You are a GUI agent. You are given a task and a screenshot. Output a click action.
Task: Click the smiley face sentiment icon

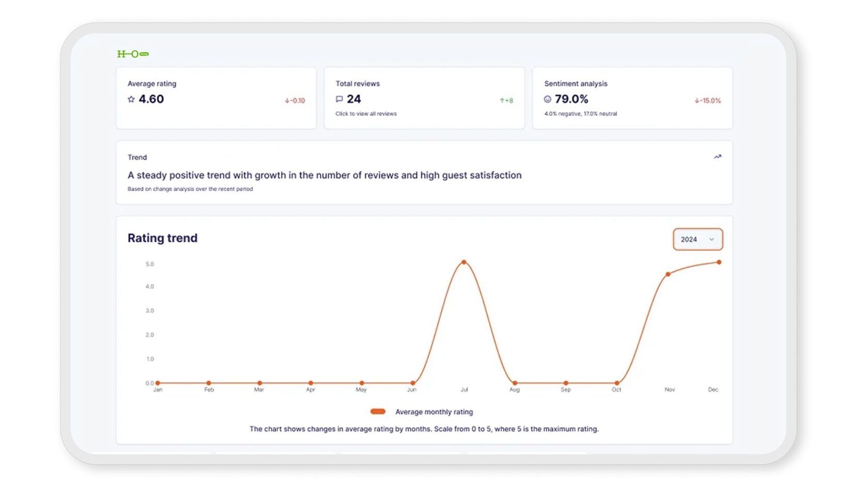point(548,99)
